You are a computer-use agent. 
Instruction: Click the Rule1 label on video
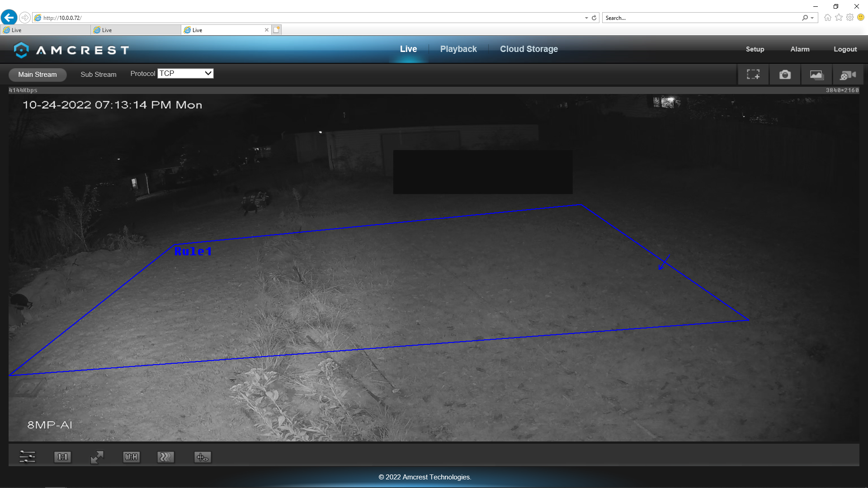pos(193,252)
